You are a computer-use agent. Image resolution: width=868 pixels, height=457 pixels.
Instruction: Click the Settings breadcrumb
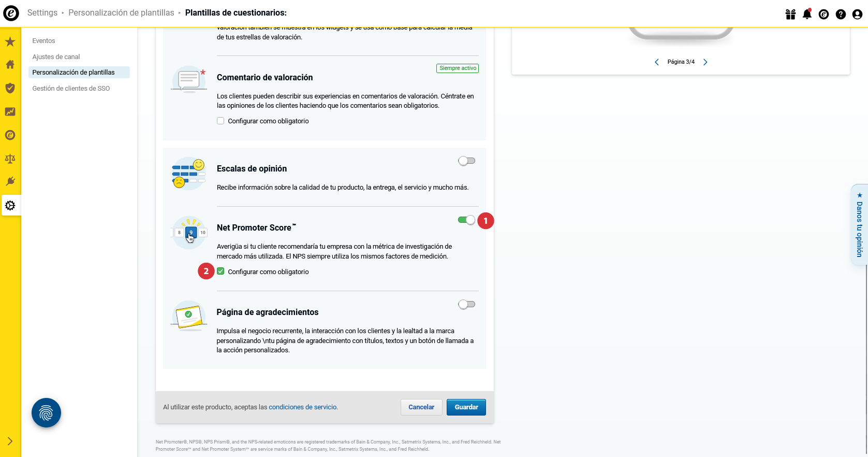(42, 13)
